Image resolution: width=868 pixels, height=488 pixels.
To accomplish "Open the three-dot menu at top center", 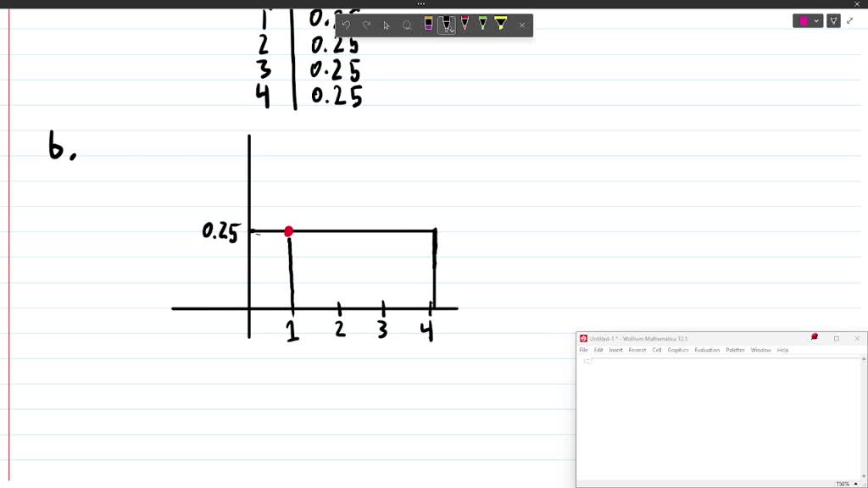I will click(421, 4).
